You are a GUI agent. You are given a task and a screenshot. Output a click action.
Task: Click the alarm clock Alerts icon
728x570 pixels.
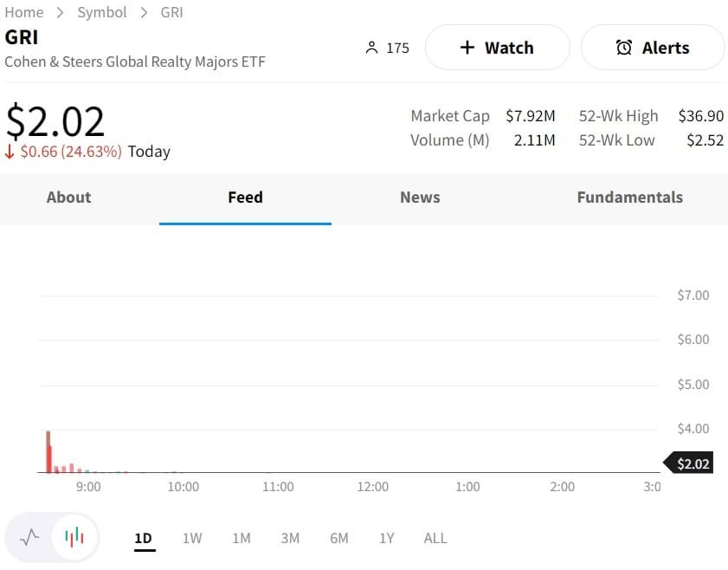pos(624,48)
